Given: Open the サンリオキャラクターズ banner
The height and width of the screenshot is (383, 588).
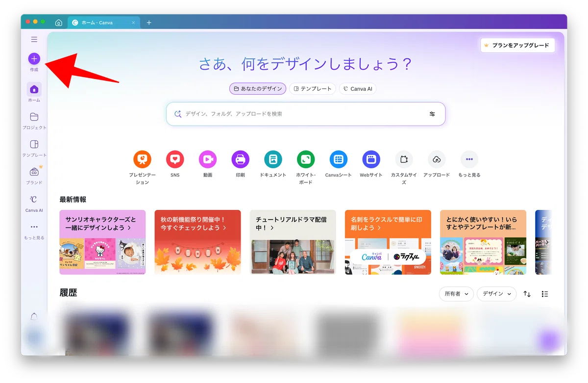Looking at the screenshot, I should [x=102, y=242].
